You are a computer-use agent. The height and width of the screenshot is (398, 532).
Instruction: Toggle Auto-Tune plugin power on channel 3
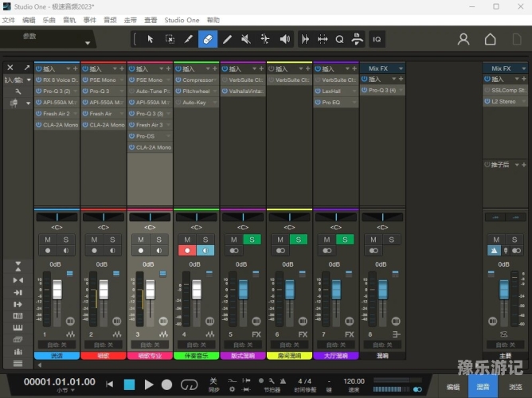[131, 92]
